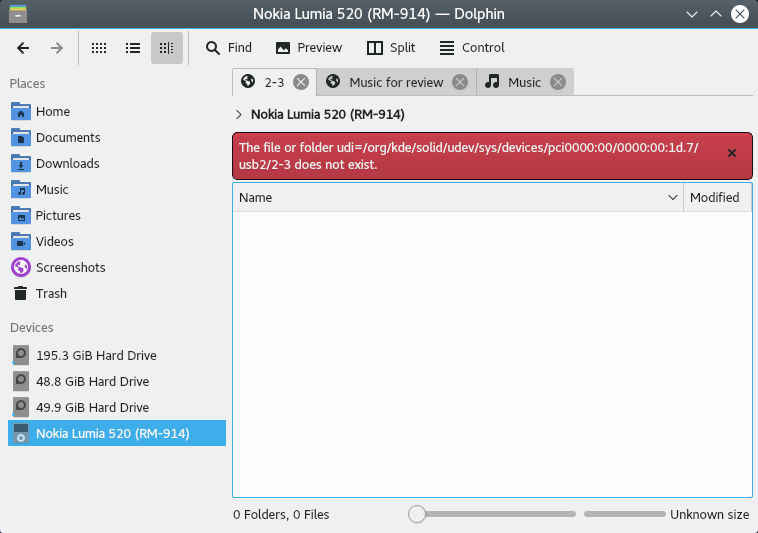Click the Nokia Lumia media player icon
The width and height of the screenshot is (758, 533).
[x=21, y=433]
